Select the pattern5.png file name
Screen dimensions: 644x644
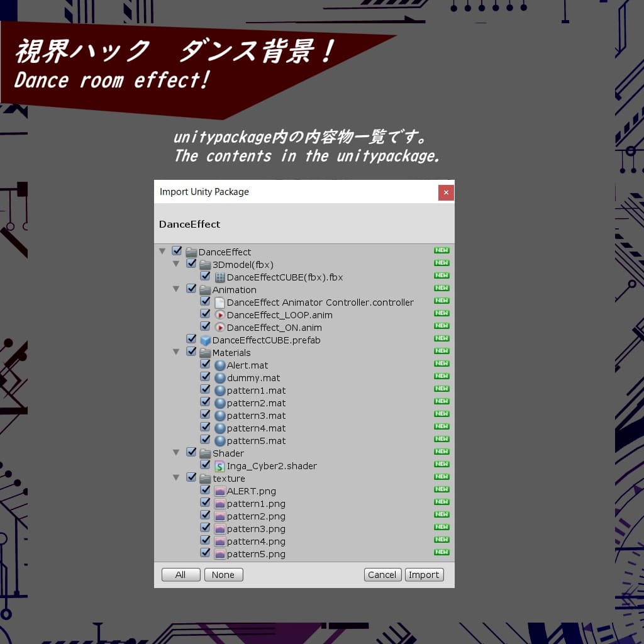[256, 554]
